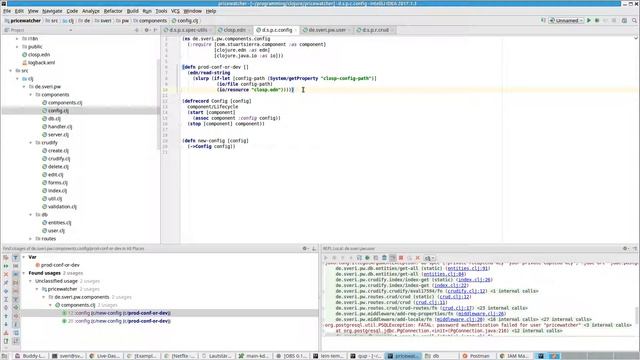Open Project panel gear settings icon
640x360 pixels.
tap(147, 30)
